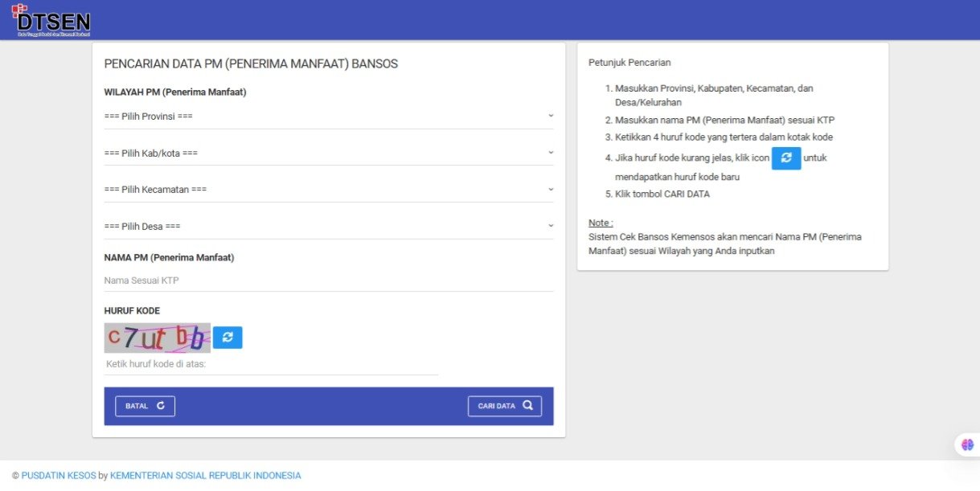Viewport: 980px width, 491px height.
Task: Click the Petunjuk Pencarian heading
Action: pos(629,63)
